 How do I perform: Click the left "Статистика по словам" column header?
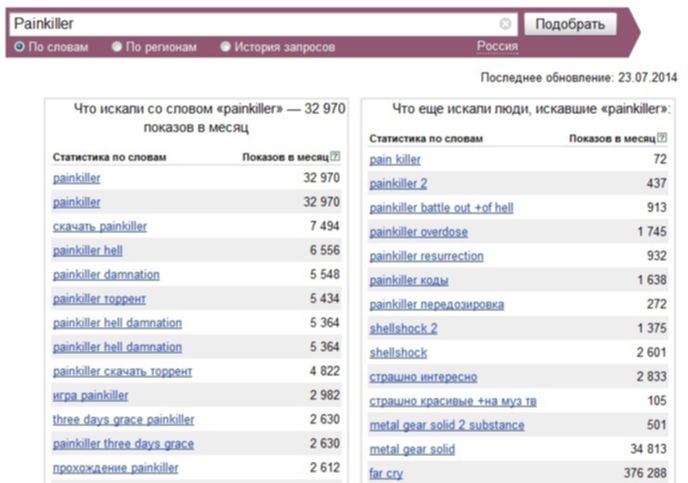(x=109, y=157)
